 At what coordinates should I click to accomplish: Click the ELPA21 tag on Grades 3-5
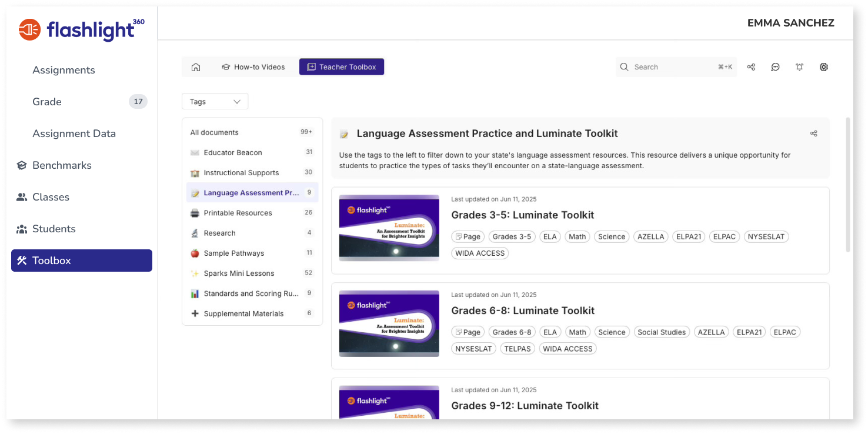tap(689, 237)
